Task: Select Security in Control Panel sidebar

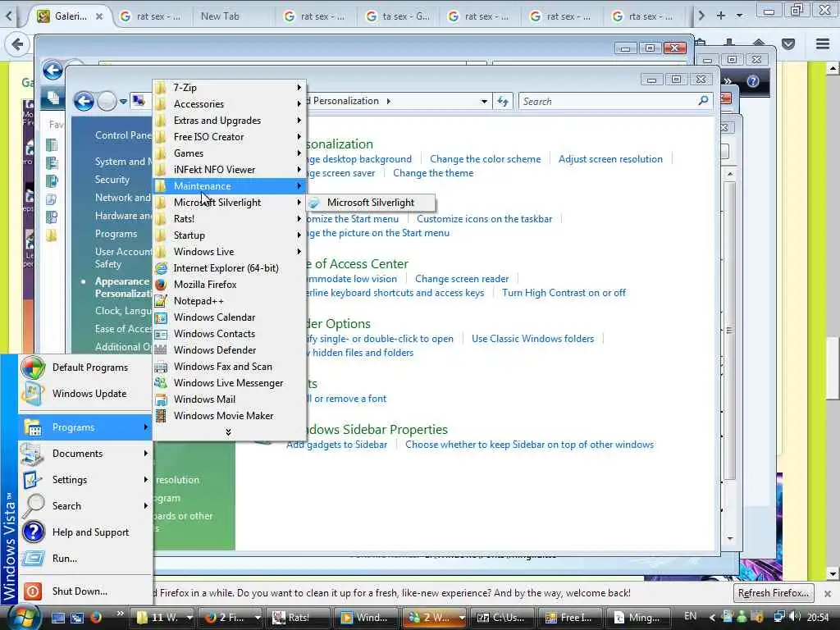Action: tap(112, 180)
